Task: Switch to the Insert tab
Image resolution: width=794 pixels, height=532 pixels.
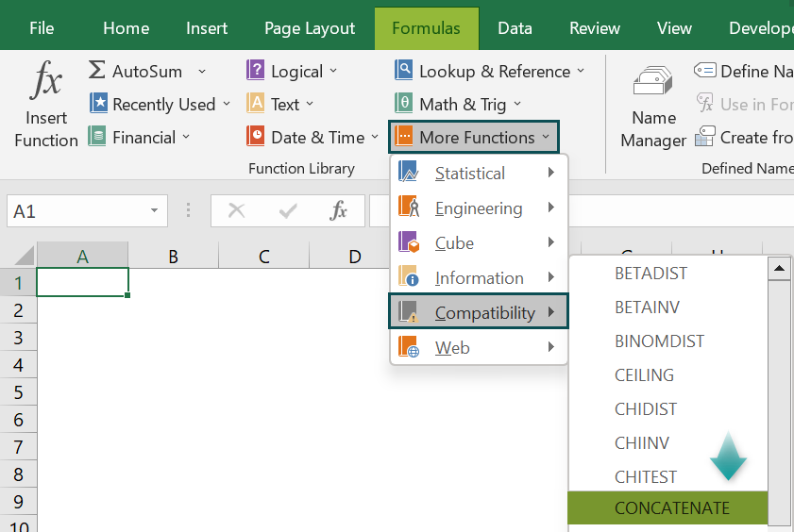Action: [x=207, y=28]
